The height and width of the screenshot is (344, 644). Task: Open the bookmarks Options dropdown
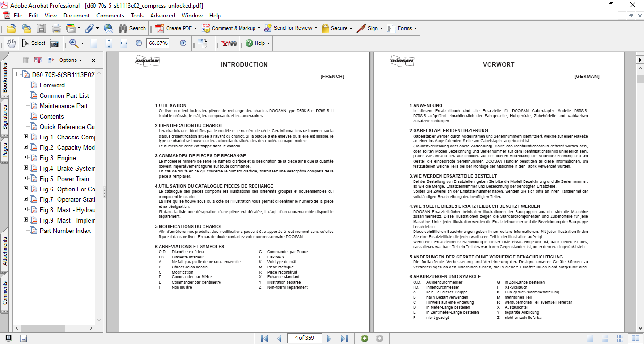(70, 60)
